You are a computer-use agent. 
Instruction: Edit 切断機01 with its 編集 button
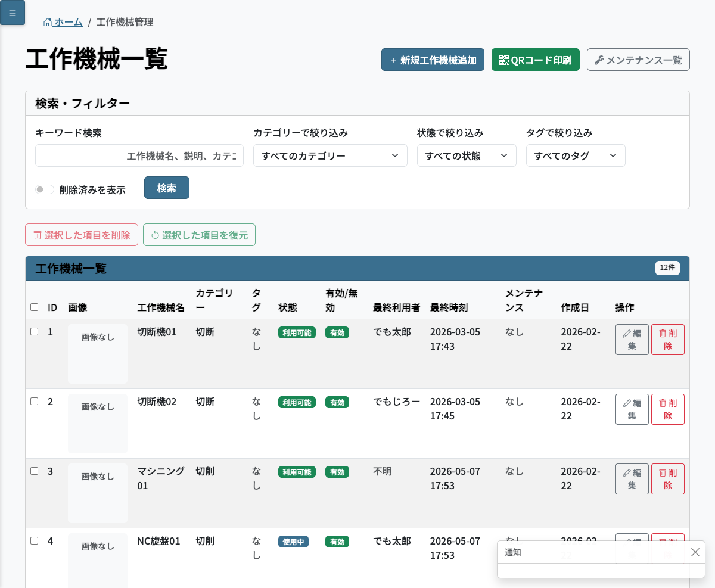pos(632,340)
